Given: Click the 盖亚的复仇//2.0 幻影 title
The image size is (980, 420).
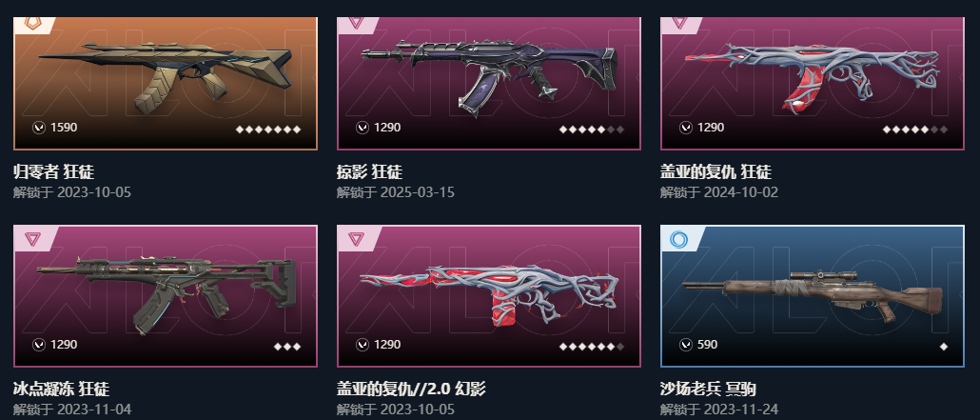Looking at the screenshot, I should pos(411,389).
